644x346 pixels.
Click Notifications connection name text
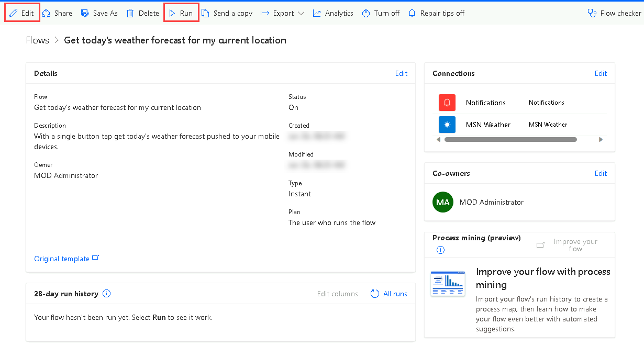click(x=486, y=103)
